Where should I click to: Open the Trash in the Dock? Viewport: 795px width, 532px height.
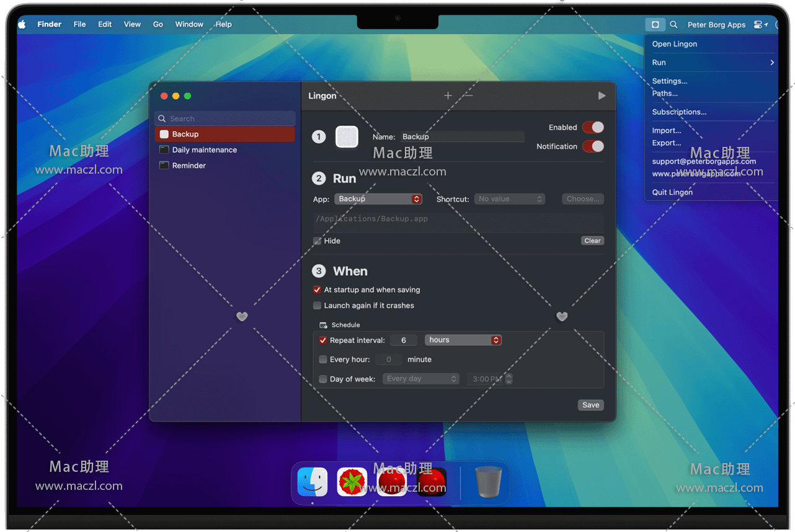point(488,482)
